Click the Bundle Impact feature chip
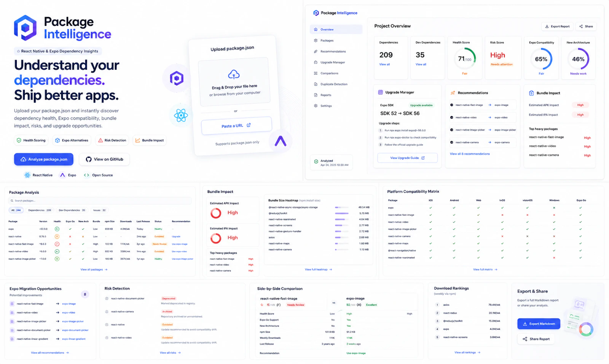Image resolution: width=609 pixels, height=364 pixels. tap(149, 140)
